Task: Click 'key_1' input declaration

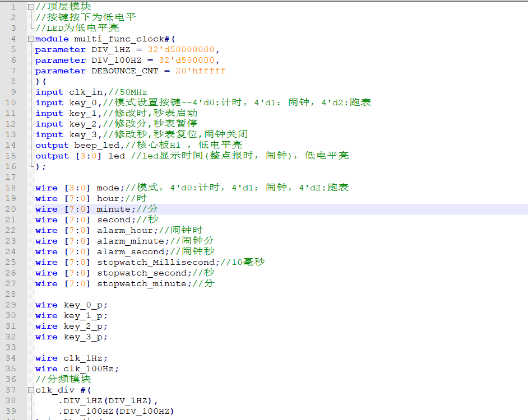Action: [83, 114]
